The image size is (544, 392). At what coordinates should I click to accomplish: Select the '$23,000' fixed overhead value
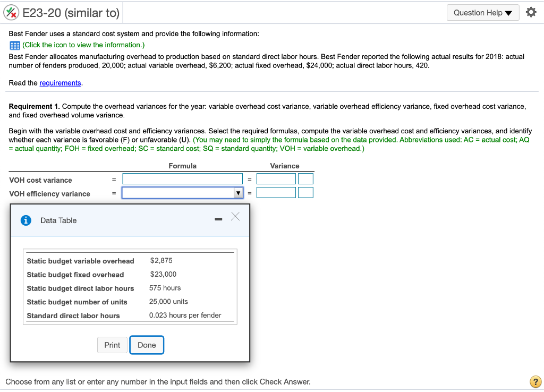click(x=163, y=275)
